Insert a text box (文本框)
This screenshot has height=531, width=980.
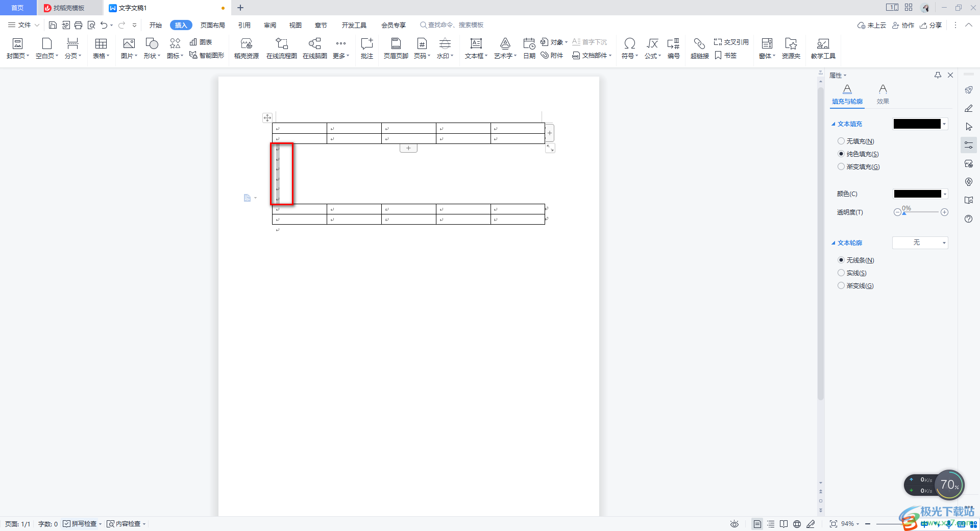click(476, 49)
